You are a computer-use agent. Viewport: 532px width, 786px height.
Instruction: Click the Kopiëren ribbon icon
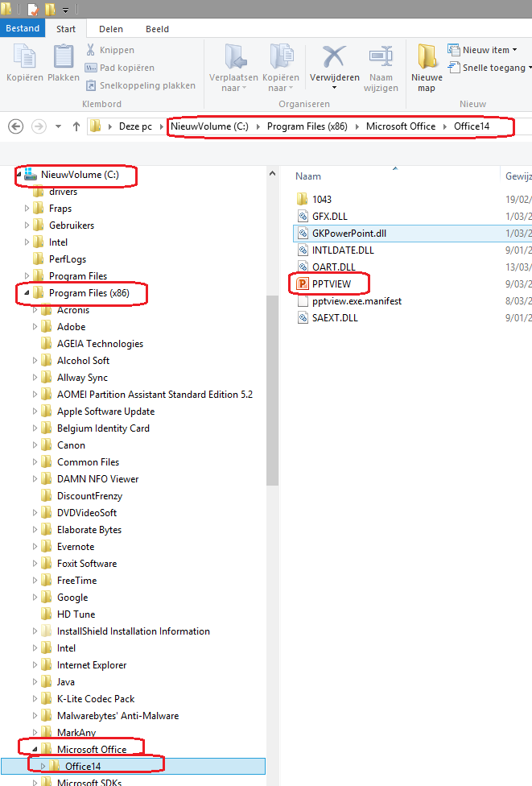click(24, 56)
